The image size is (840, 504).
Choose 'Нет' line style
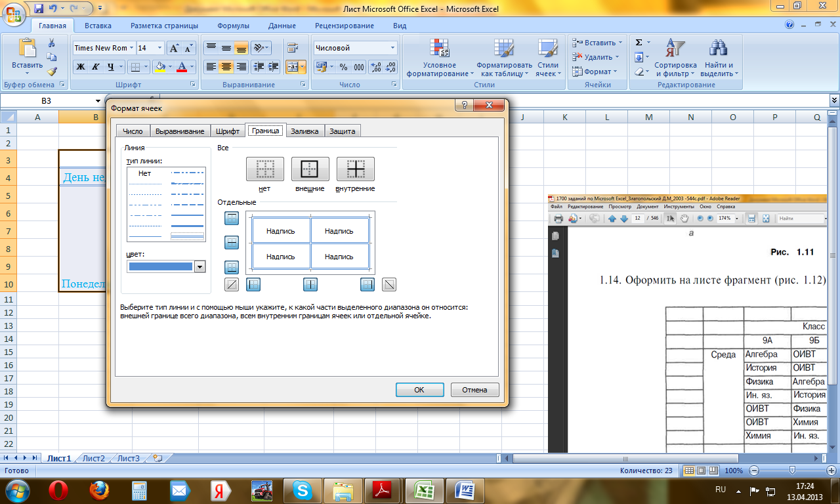pos(145,173)
